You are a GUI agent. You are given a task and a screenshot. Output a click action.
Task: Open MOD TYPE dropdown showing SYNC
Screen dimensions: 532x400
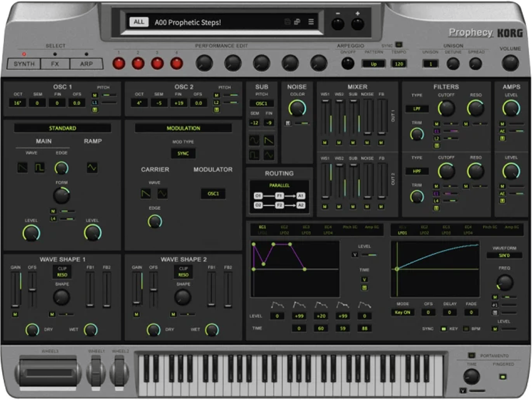(x=183, y=154)
